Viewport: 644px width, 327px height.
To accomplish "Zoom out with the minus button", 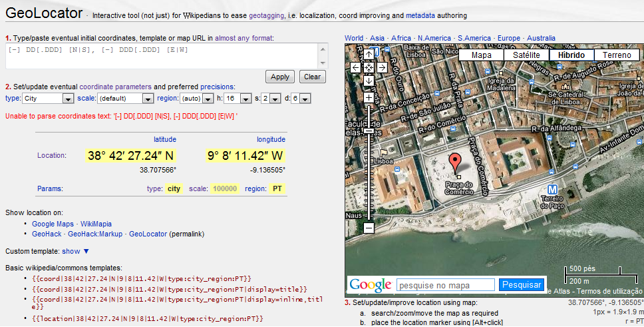I will tap(369, 228).
